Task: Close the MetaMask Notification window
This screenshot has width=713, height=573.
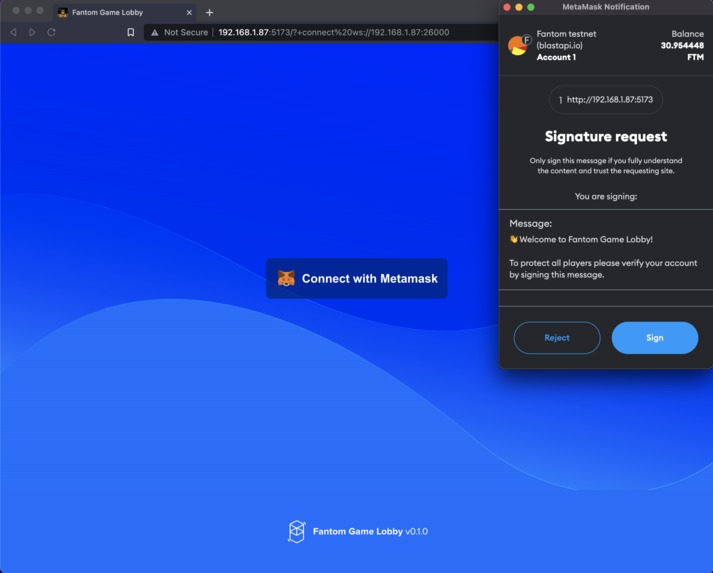Action: pos(507,7)
